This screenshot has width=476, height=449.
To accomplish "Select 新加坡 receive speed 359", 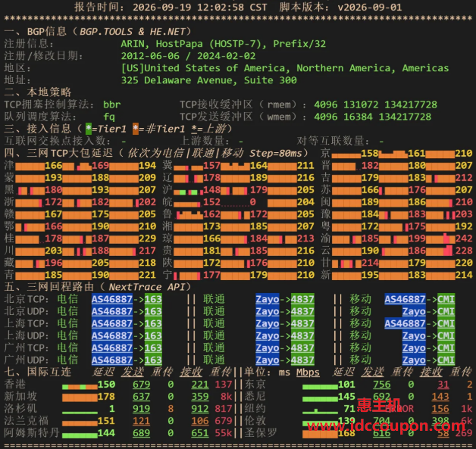I will pyautogui.click(x=200, y=396).
